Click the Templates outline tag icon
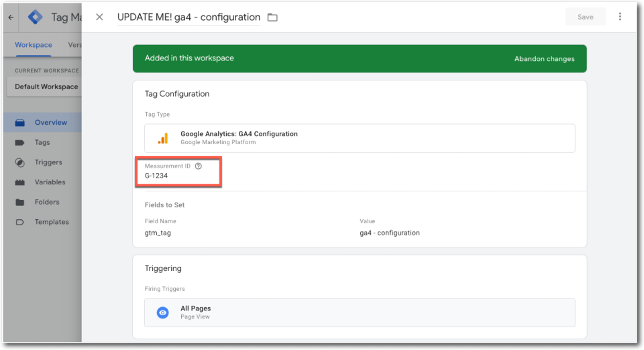The image size is (644, 350). tap(19, 222)
